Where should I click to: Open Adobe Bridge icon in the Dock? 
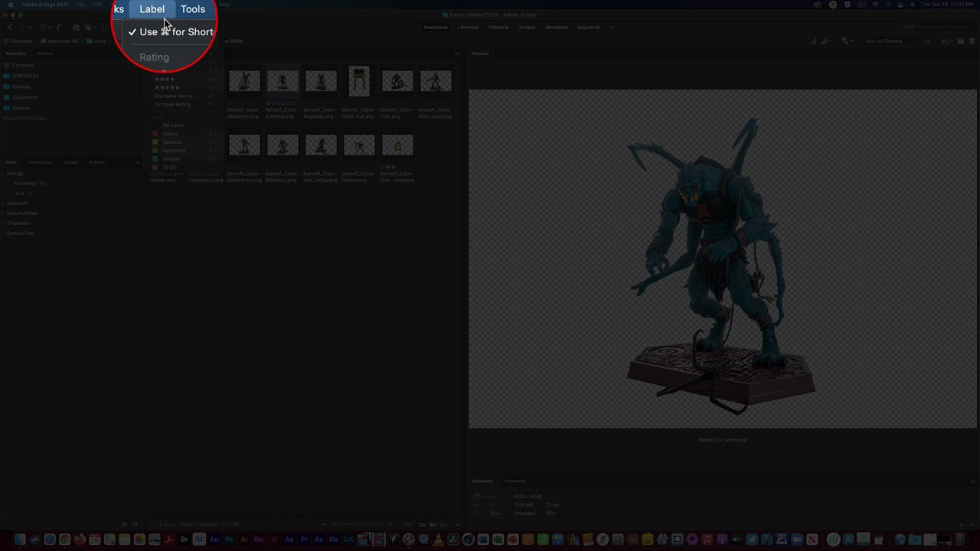coord(185,540)
